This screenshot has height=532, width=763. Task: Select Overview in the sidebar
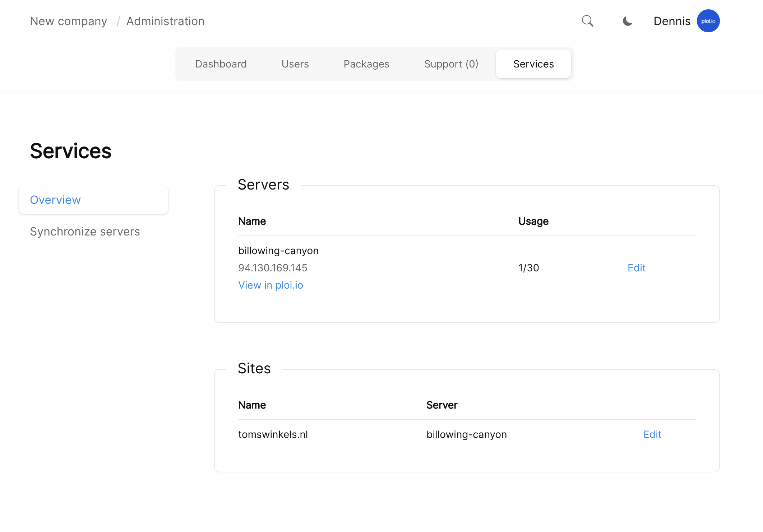tap(56, 200)
